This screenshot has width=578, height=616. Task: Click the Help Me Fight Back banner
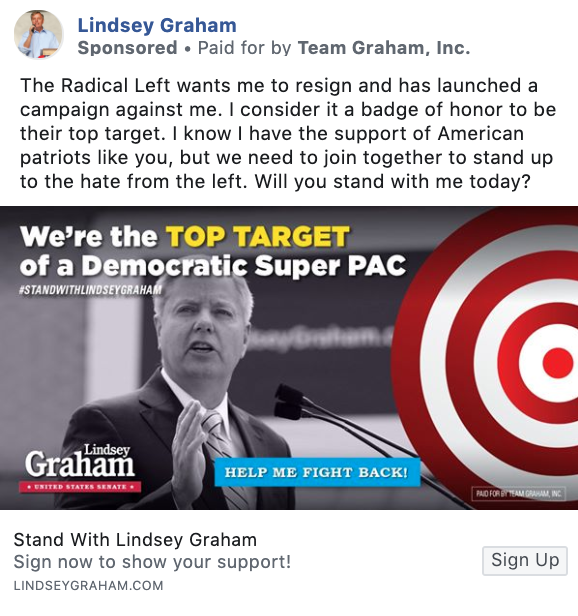click(317, 472)
